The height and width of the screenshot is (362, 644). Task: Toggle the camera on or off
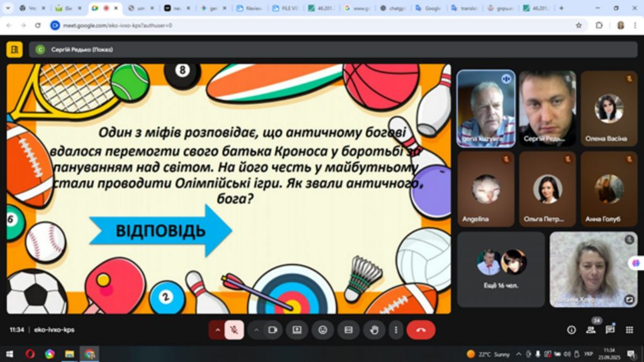(272, 330)
